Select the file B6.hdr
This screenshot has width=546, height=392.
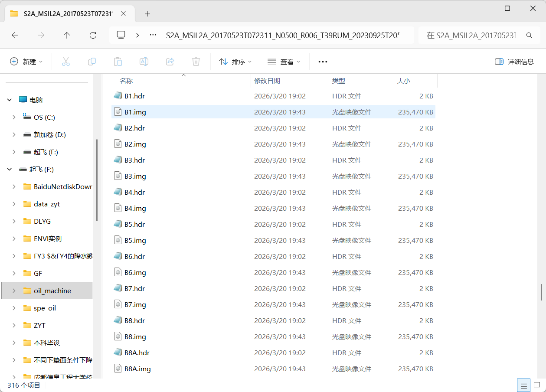(x=273, y=256)
